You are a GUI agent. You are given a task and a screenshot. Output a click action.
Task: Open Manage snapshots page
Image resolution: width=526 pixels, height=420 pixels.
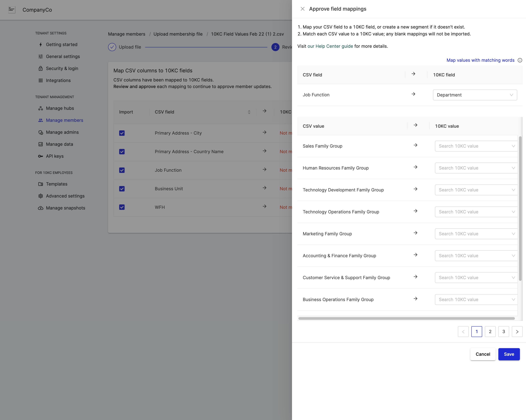65,208
